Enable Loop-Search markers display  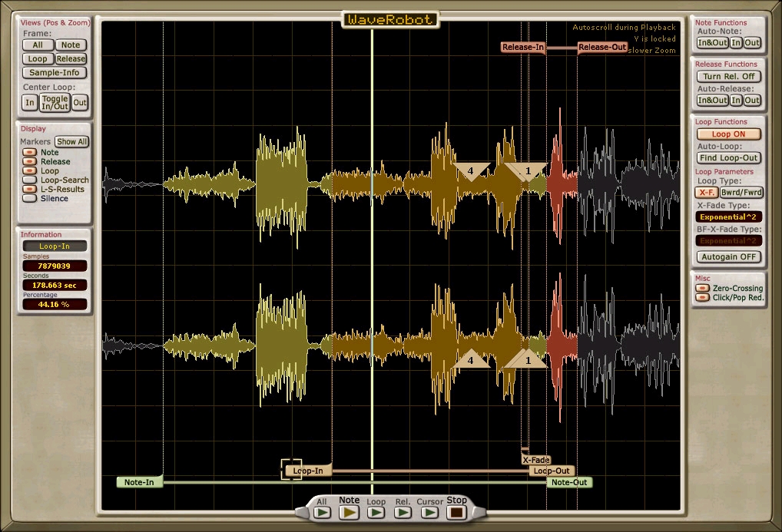click(x=30, y=180)
